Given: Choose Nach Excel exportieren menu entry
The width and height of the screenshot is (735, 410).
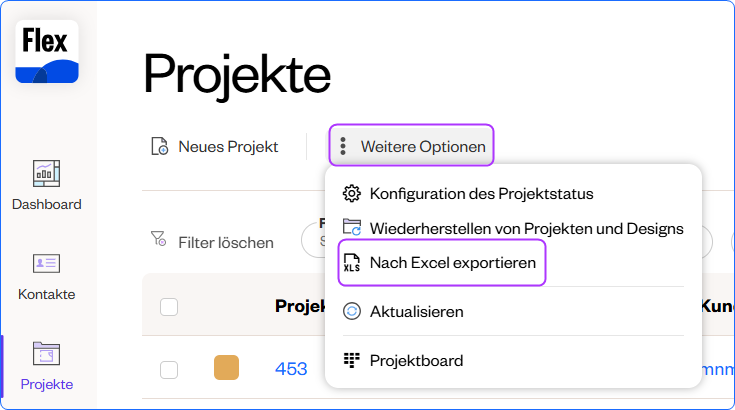Looking at the screenshot, I should pos(453,263).
